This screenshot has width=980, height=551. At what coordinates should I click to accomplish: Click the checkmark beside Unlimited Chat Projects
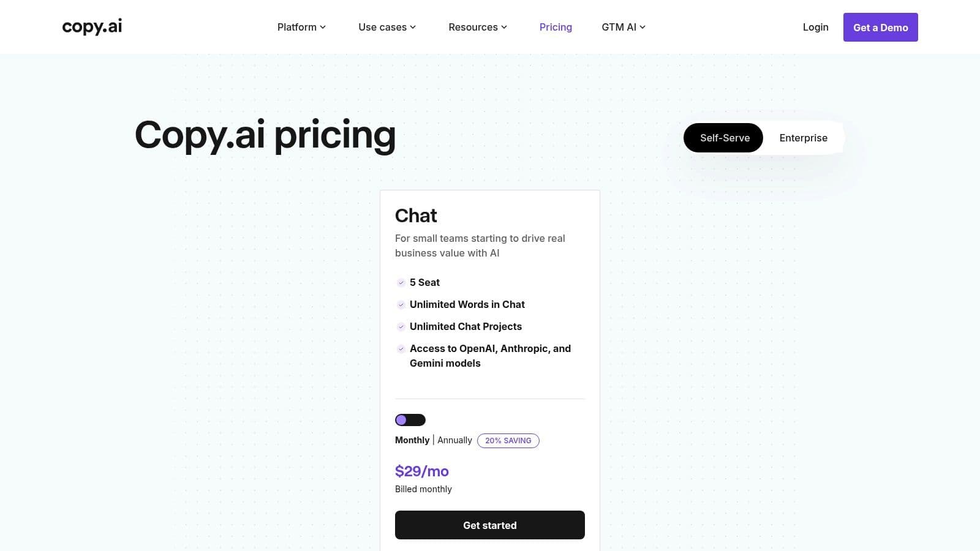coord(401,327)
